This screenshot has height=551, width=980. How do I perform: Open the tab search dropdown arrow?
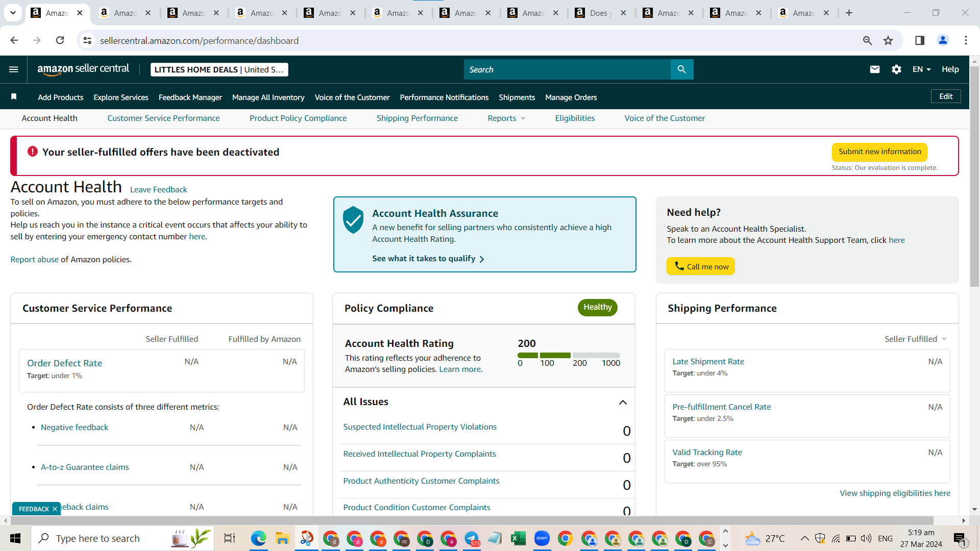(x=13, y=13)
